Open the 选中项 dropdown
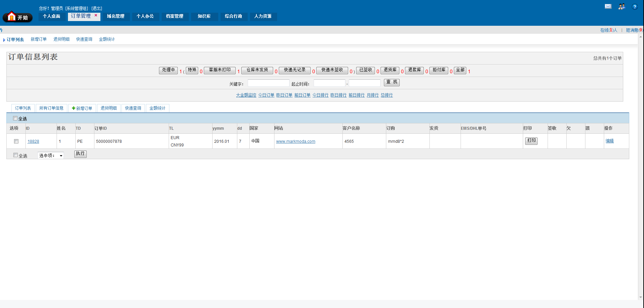 click(51, 156)
